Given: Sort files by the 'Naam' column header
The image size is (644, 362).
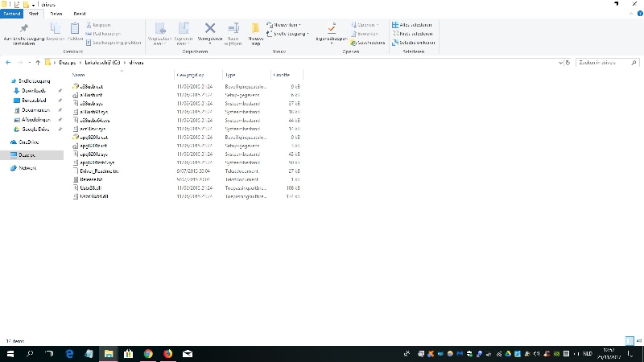Looking at the screenshot, I should pyautogui.click(x=79, y=75).
